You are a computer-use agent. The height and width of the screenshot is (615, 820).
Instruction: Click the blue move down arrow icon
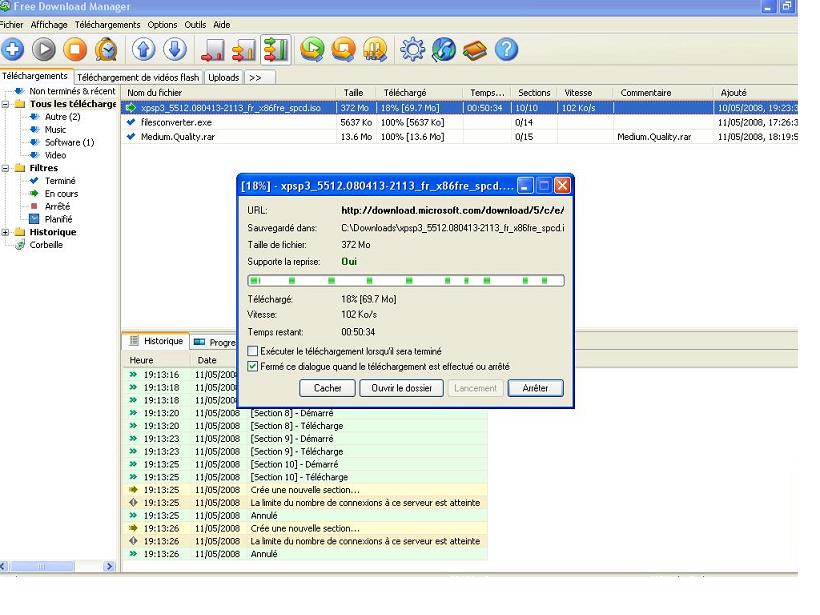tap(175, 50)
